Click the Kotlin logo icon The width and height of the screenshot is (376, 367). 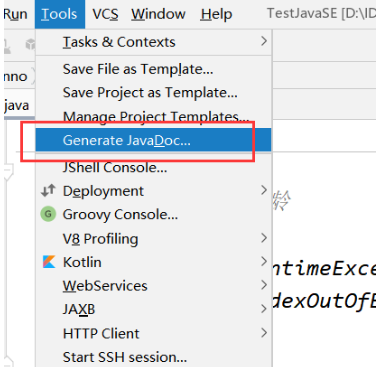[49, 262]
